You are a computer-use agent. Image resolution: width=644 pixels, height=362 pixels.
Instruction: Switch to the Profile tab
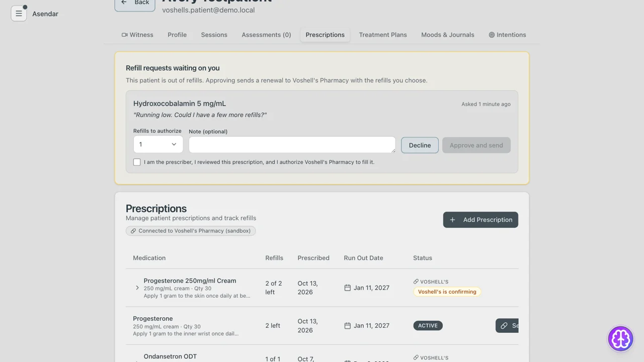(x=177, y=35)
